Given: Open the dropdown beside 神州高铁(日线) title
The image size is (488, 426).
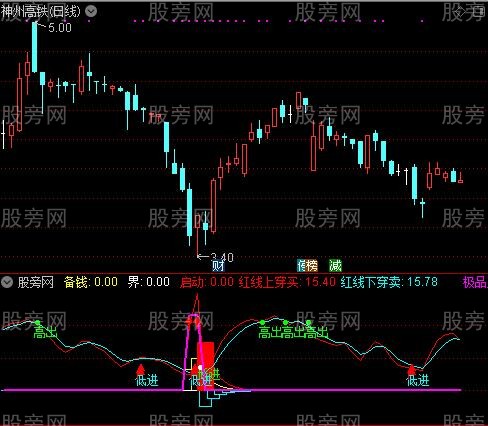Looking at the screenshot, I should point(91,12).
